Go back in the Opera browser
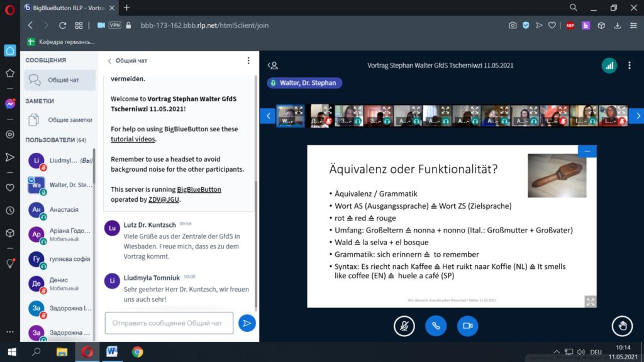 (30, 25)
